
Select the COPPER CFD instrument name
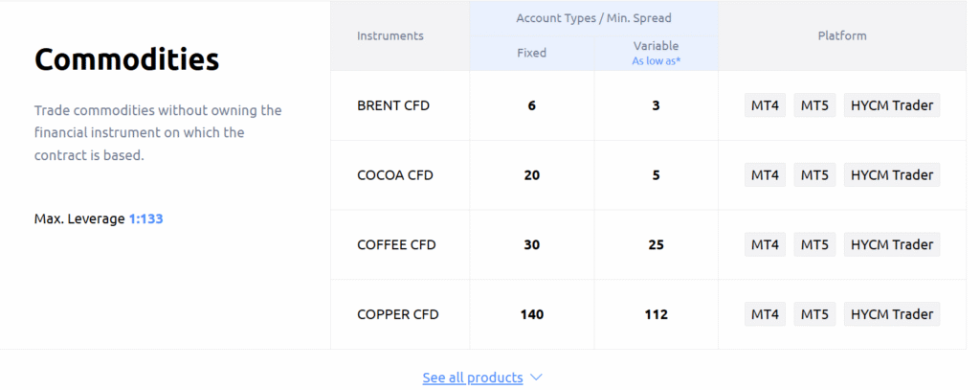coord(396,314)
